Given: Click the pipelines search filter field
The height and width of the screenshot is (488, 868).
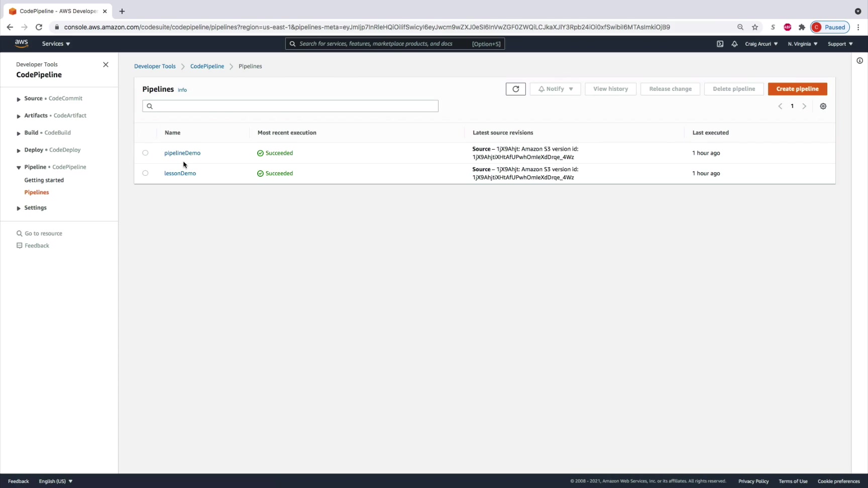Looking at the screenshot, I should [x=290, y=106].
